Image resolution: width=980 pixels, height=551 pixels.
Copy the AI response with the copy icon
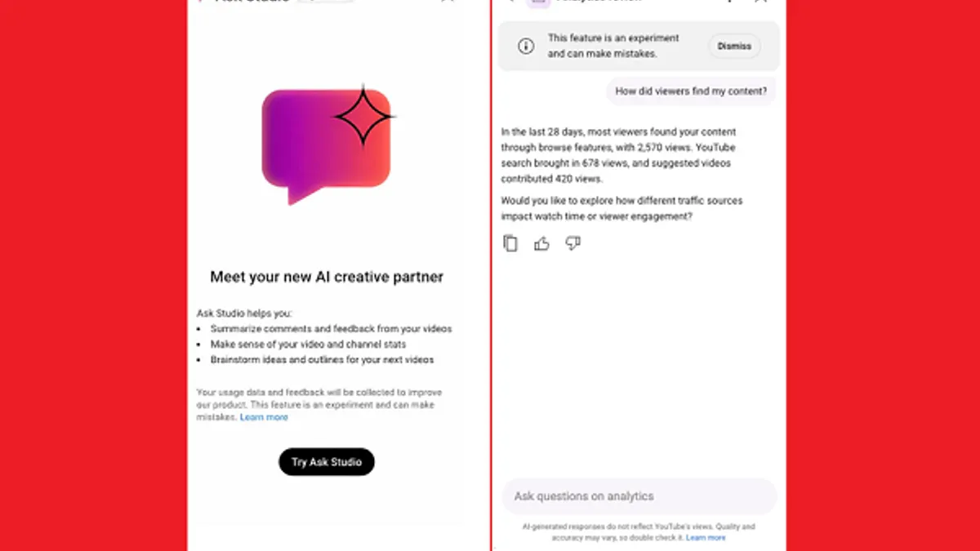coord(510,243)
